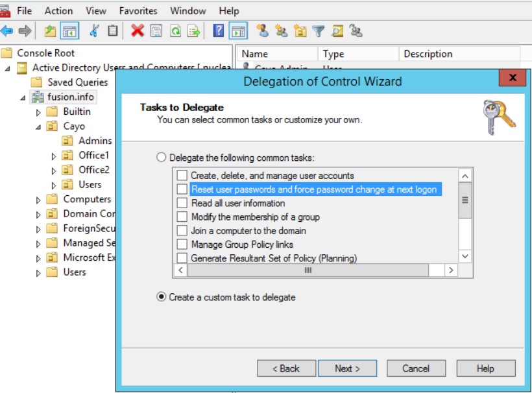Check Modify the membership of a group
Screen dimensions: 532x393
pos(182,217)
